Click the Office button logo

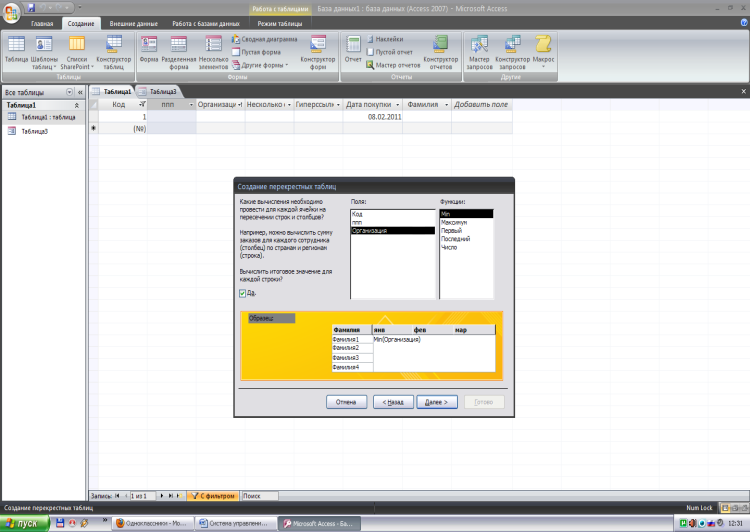point(11,12)
